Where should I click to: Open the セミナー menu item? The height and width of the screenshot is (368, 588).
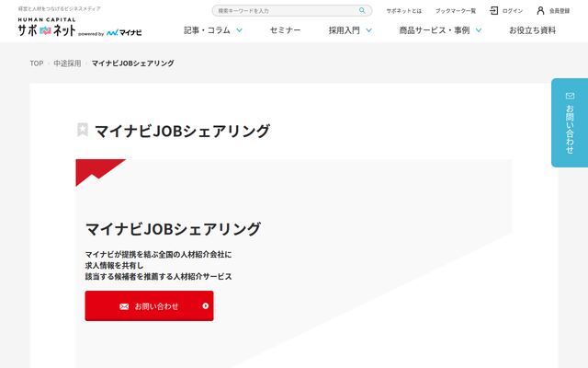tap(285, 30)
